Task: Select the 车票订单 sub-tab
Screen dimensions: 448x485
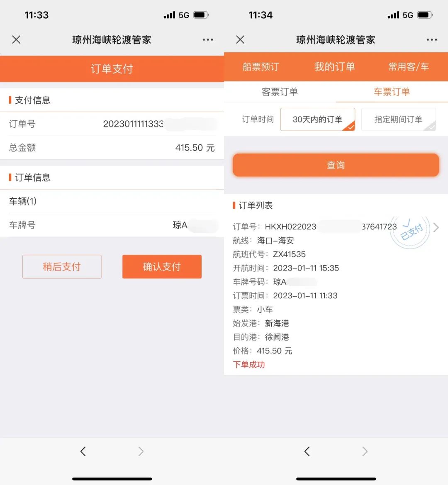Action: click(392, 92)
